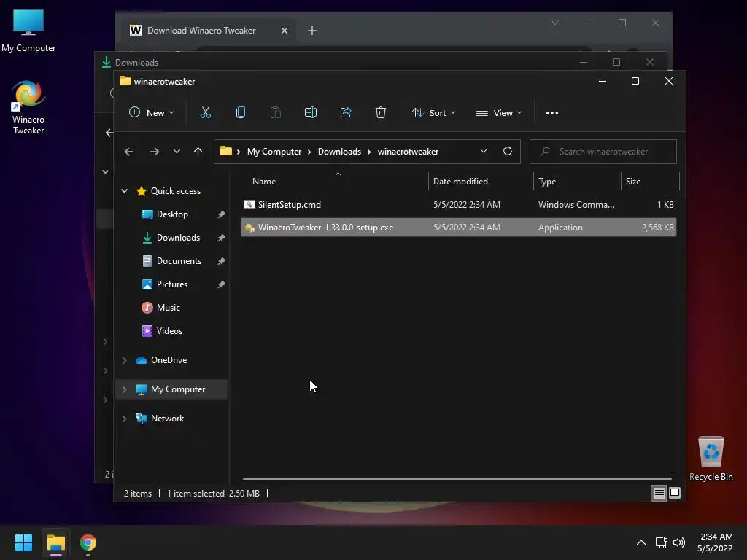The width and height of the screenshot is (747, 560).
Task: Click the Share icon in toolbar
Action: (x=346, y=112)
